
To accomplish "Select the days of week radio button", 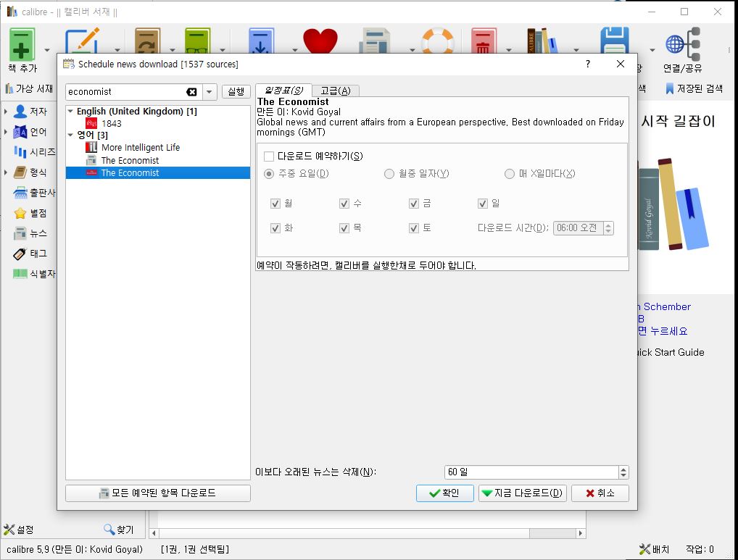I will 269,174.
